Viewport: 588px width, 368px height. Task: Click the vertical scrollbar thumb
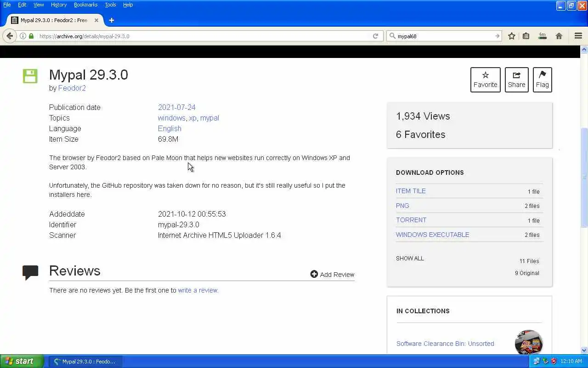coord(584,177)
